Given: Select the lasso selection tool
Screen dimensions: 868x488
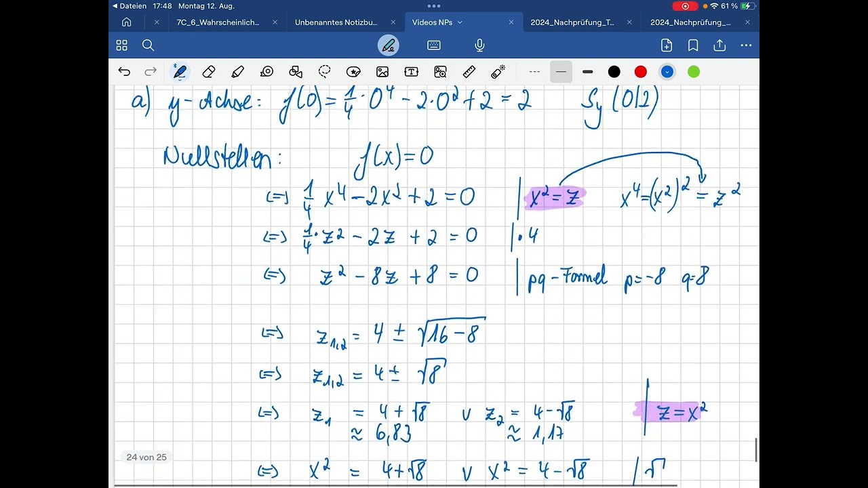Looking at the screenshot, I should coord(325,72).
